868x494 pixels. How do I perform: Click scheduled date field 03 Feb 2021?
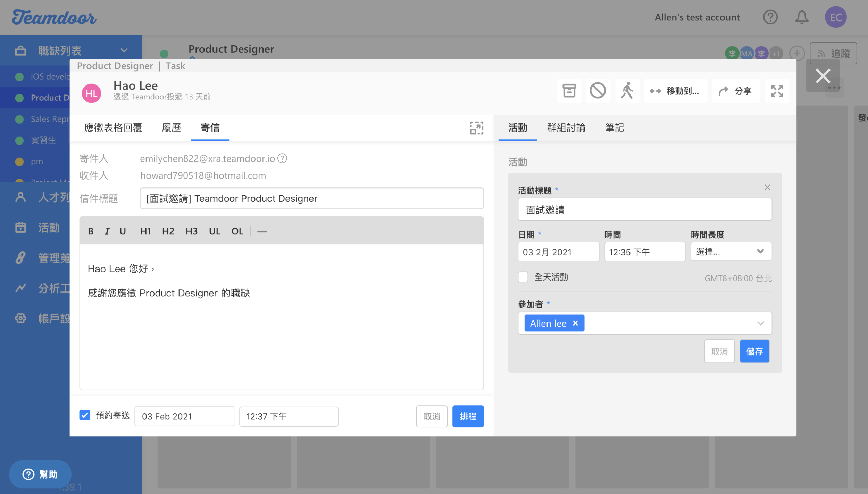click(184, 417)
